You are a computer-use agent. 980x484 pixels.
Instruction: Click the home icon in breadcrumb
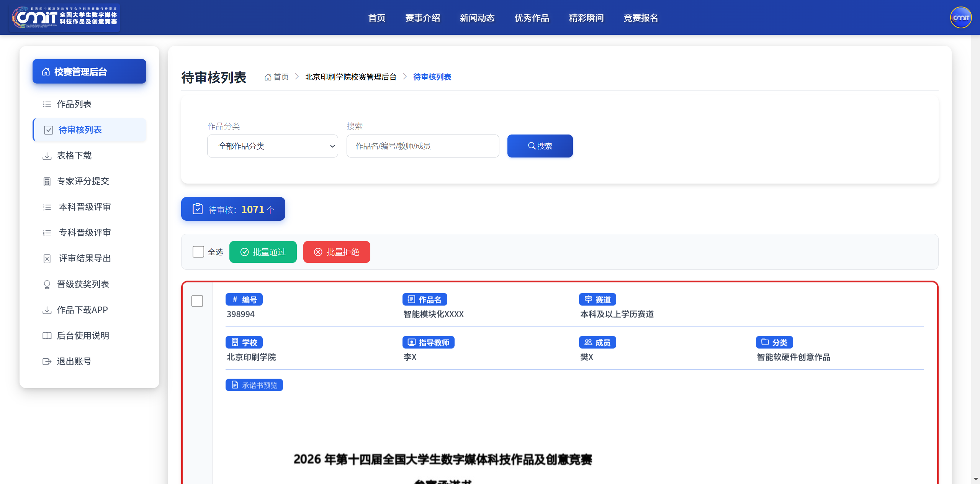point(268,77)
